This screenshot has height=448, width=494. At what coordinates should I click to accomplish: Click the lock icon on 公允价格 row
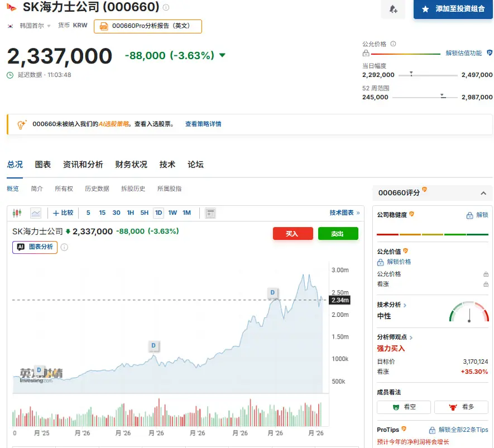point(486,274)
